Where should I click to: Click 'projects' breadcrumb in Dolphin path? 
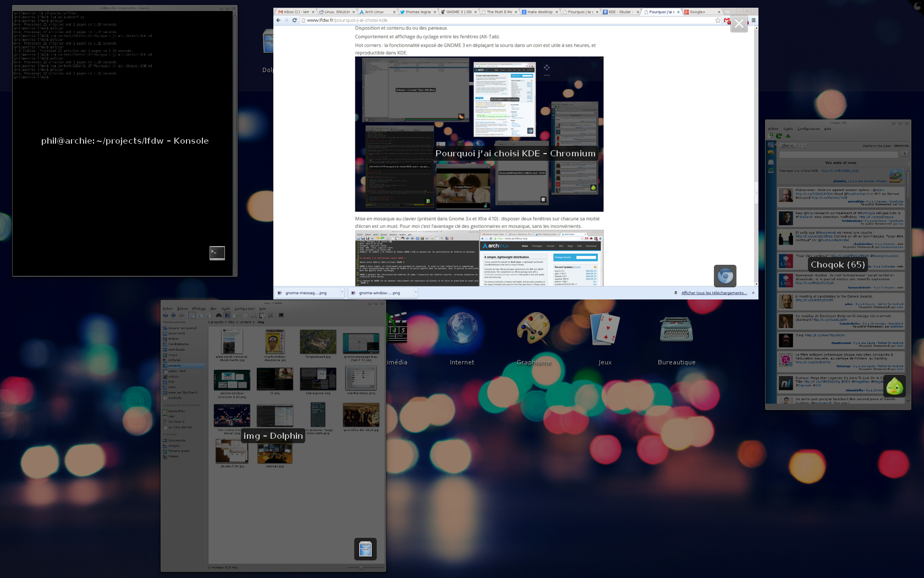[217, 322]
